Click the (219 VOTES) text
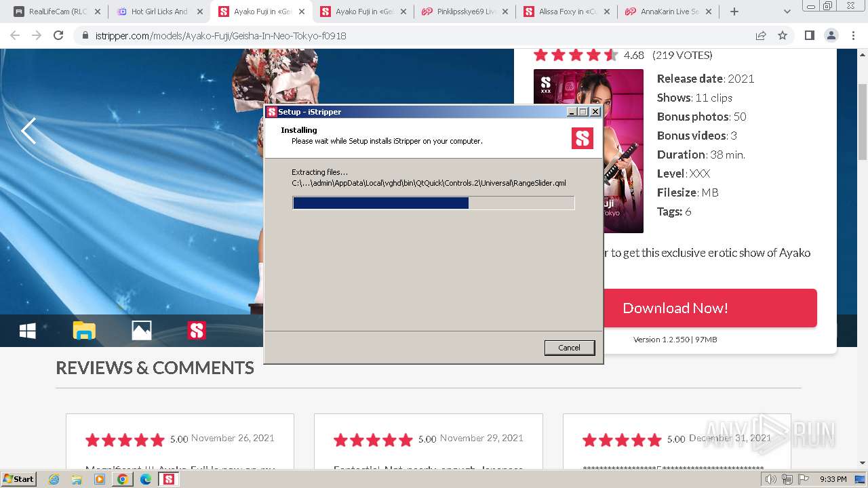Screen dimensions: 868x488 [682, 55]
